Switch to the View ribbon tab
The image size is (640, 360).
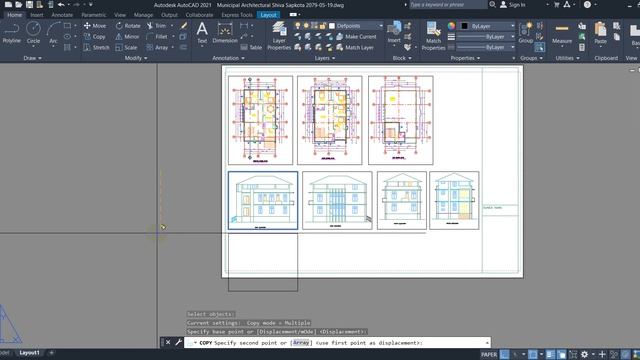(120, 15)
